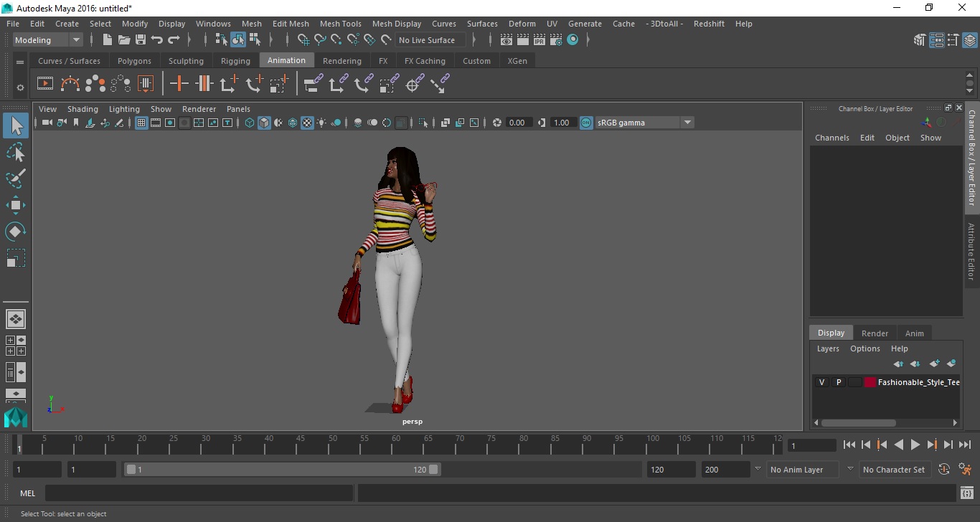Open shelf options gear menu
This screenshot has height=522, width=980.
click(20, 87)
